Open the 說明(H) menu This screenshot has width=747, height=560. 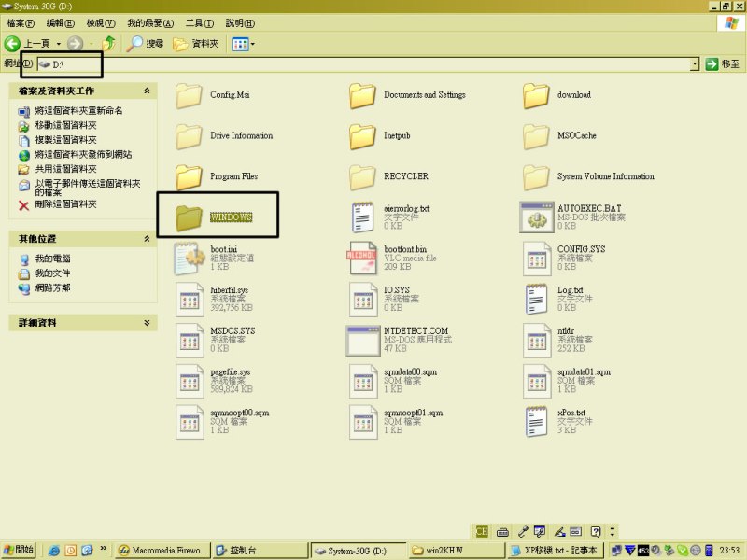240,22
